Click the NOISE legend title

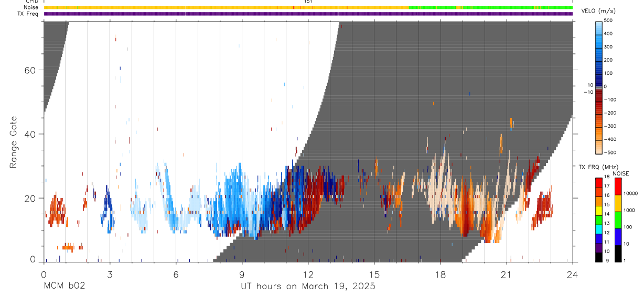(x=621, y=174)
